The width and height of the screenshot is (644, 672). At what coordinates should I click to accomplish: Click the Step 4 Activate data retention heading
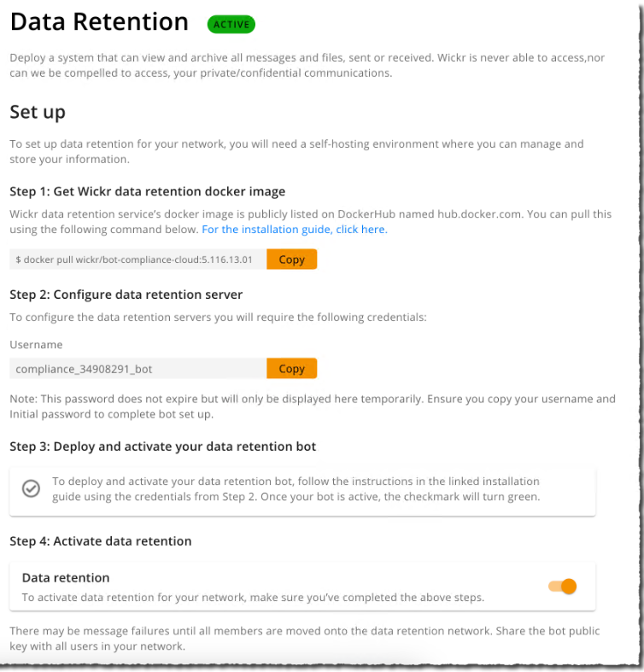(101, 541)
